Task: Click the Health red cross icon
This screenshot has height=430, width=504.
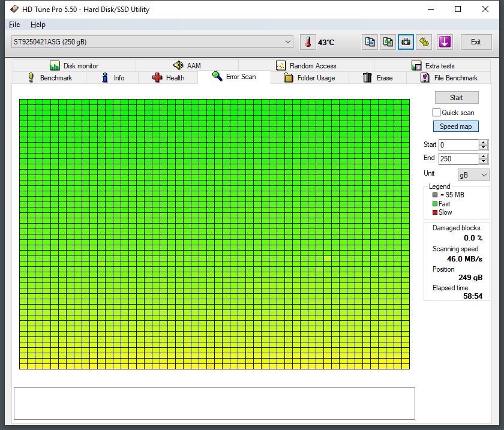Action: (157, 77)
